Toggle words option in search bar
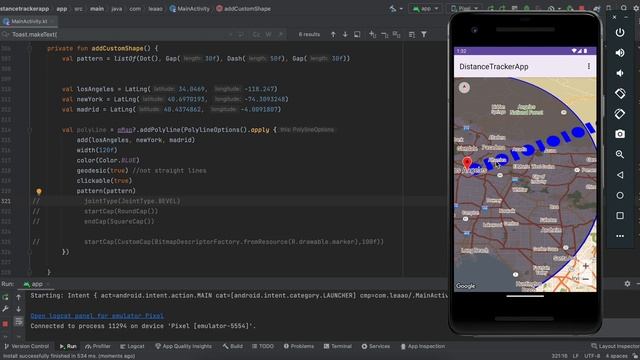640x360 pixels. click(269, 35)
